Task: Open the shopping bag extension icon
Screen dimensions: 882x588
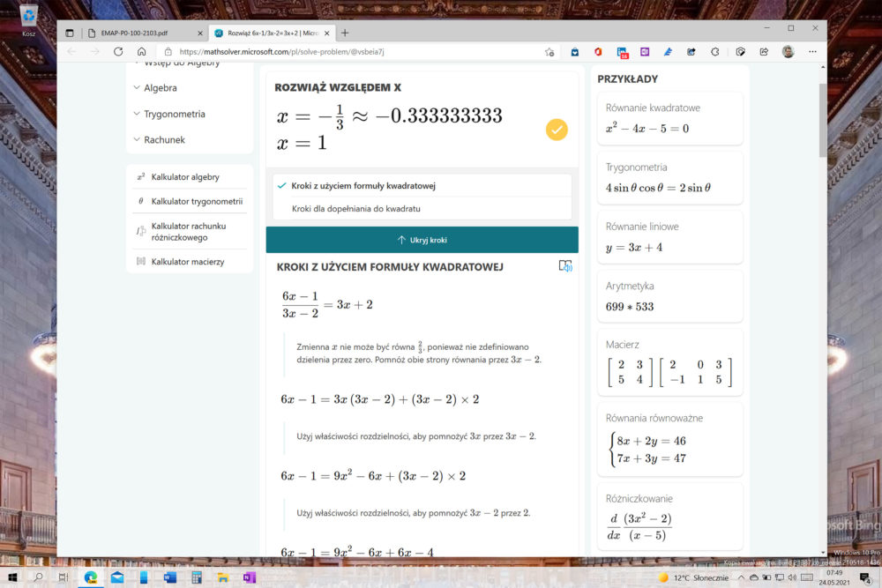Action: click(575, 52)
